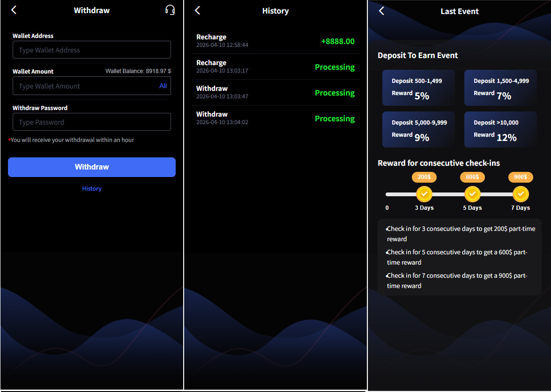Fill entire balance with All link
The height and width of the screenshot is (392, 551).
(163, 86)
